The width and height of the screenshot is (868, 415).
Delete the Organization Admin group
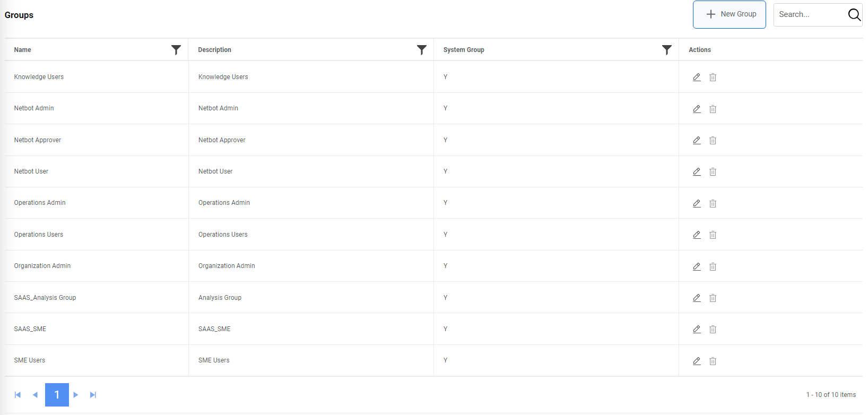(x=713, y=266)
